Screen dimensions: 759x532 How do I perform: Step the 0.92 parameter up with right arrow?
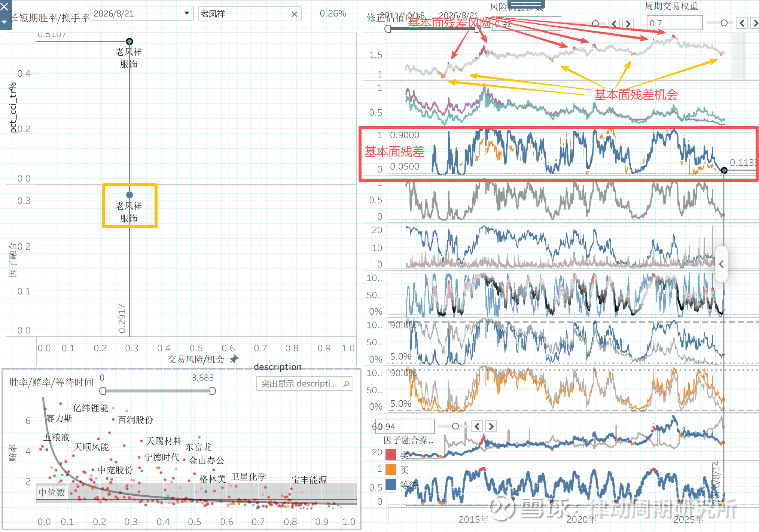click(x=628, y=24)
